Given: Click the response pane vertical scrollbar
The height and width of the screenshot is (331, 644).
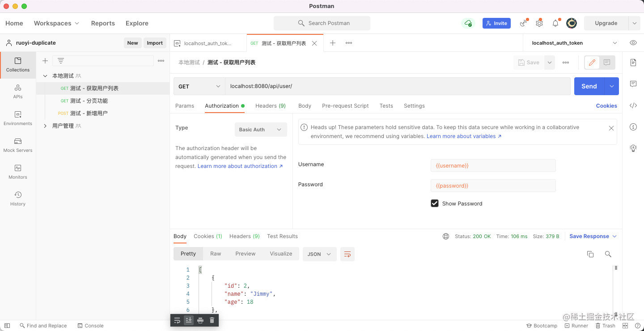Looking at the screenshot, I should (x=616, y=288).
